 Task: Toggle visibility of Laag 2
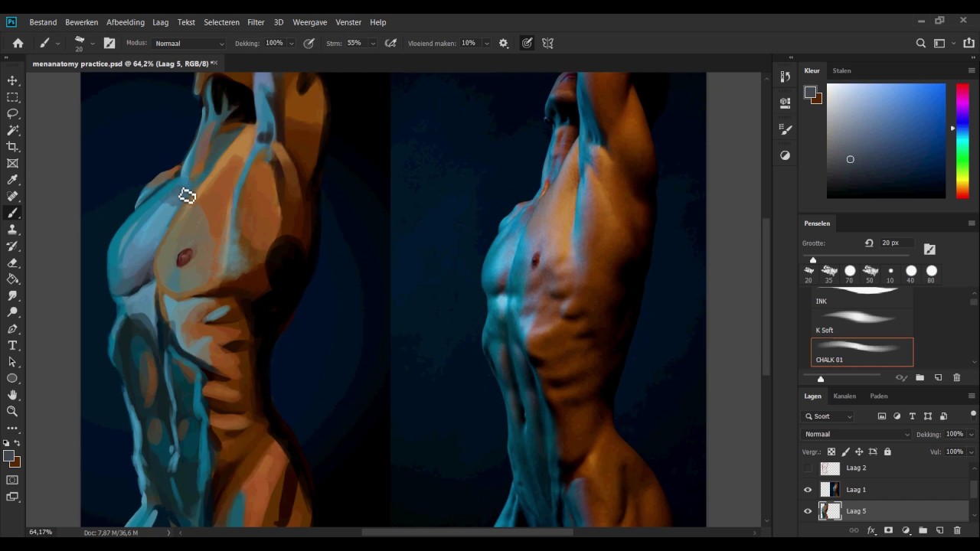(808, 468)
